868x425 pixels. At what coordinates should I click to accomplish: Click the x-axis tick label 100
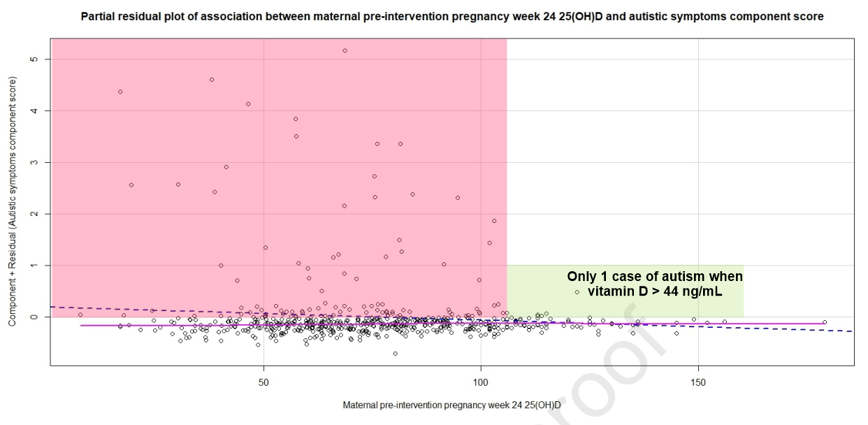pyautogui.click(x=481, y=382)
